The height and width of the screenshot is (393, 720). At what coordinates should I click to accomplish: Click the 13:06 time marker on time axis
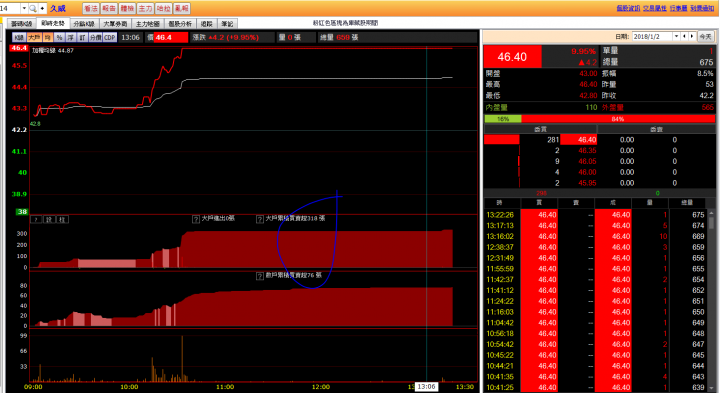(x=426, y=387)
